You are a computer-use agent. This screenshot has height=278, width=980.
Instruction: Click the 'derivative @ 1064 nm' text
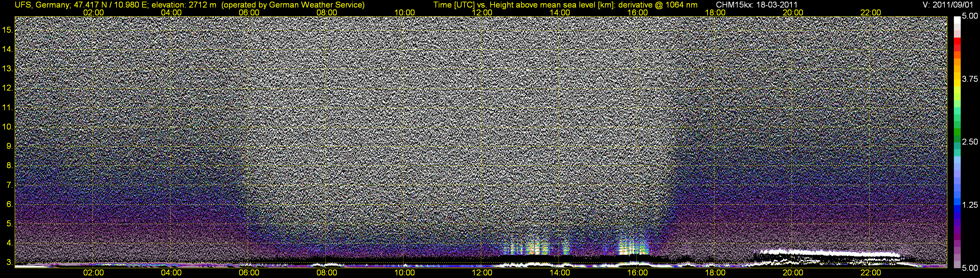[658, 5]
